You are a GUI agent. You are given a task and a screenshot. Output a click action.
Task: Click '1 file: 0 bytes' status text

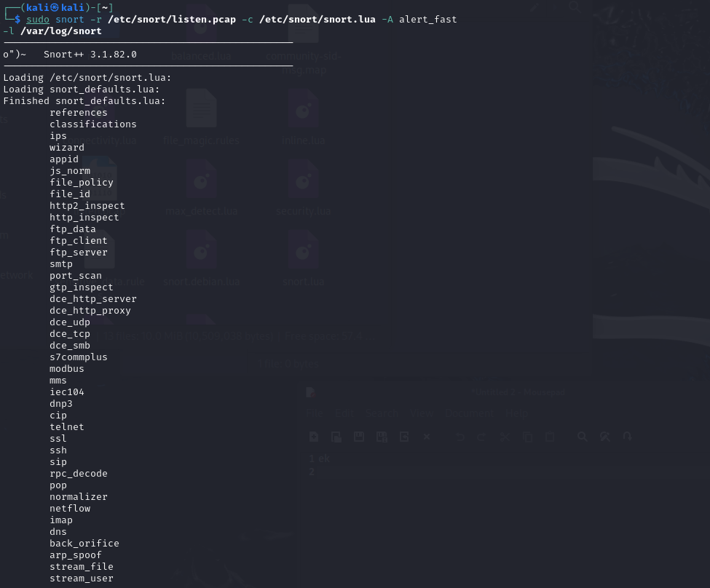(288, 363)
